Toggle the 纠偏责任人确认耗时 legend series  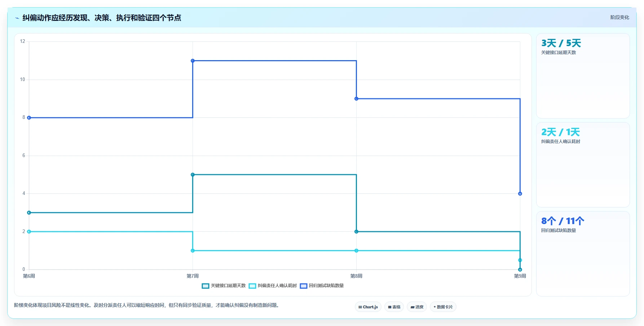tap(273, 286)
